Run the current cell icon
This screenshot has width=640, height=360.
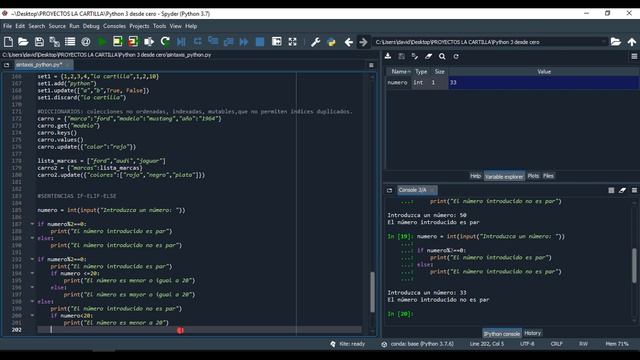click(118, 42)
